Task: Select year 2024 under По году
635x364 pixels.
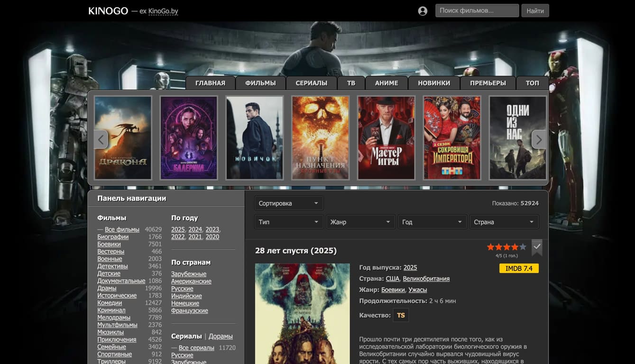Action: point(195,229)
